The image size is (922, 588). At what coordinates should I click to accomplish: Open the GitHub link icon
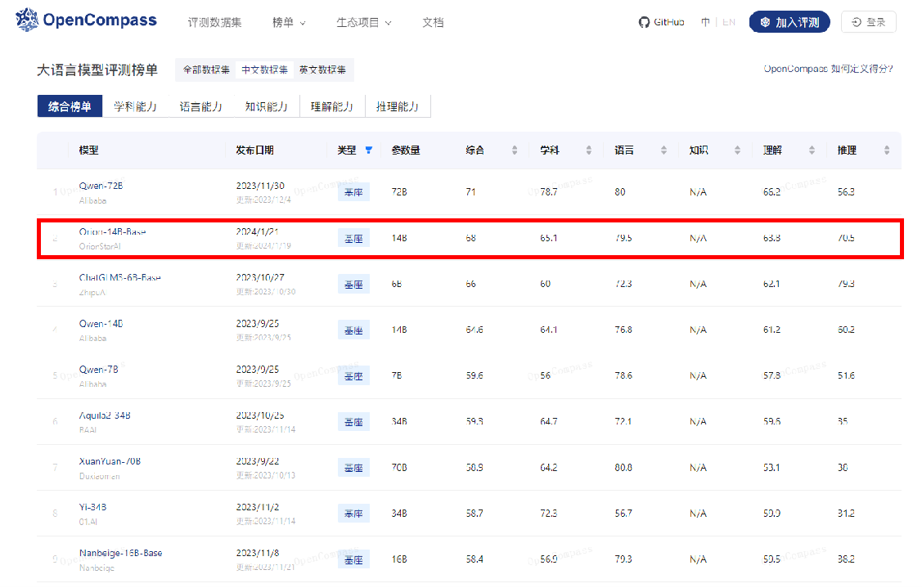pyautogui.click(x=644, y=22)
